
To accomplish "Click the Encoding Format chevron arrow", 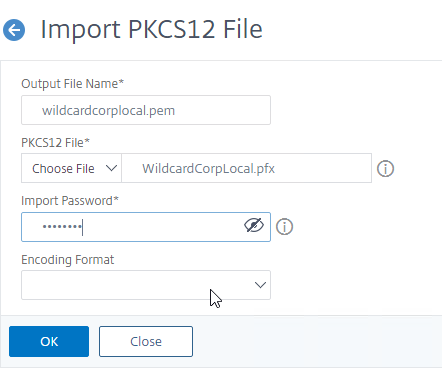I will coord(260,285).
